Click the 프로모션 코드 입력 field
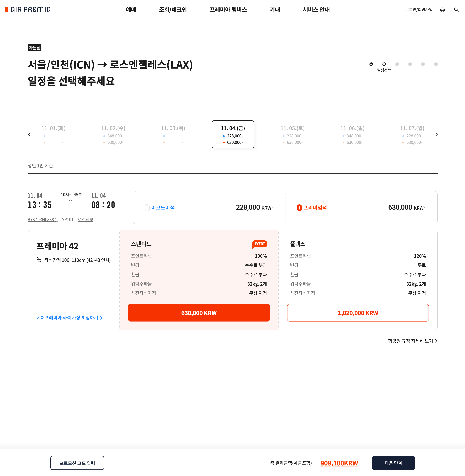The width and height of the screenshot is (465, 476). tap(77, 463)
